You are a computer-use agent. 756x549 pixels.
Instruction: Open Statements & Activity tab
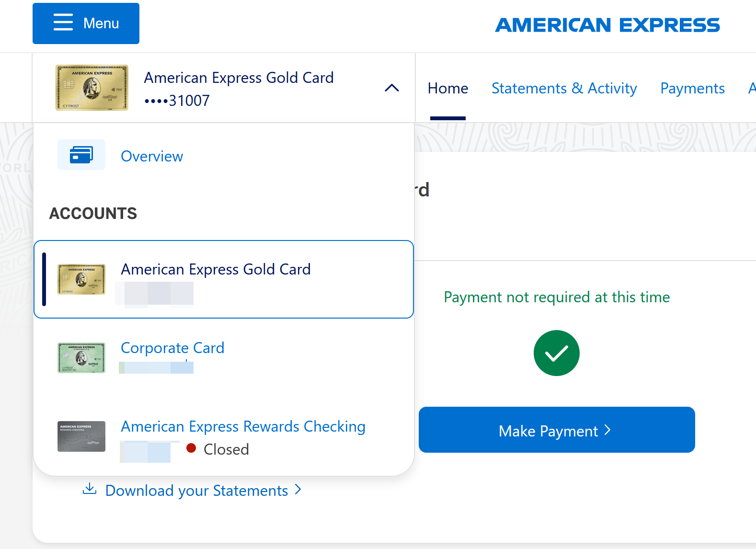pyautogui.click(x=564, y=88)
